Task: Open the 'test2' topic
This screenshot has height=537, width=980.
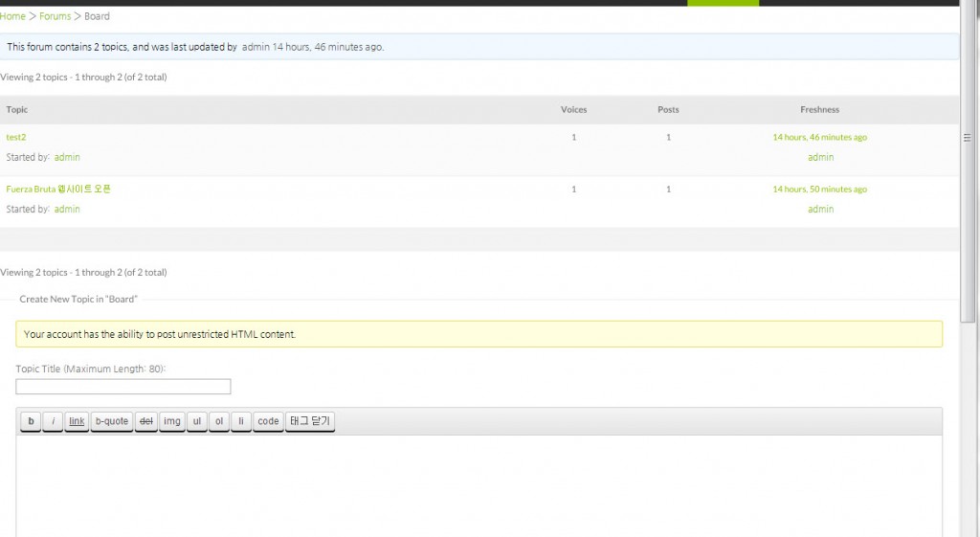Action: click(x=15, y=137)
